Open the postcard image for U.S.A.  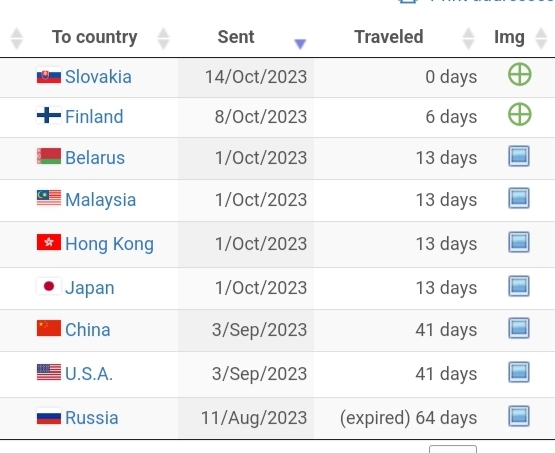pyautogui.click(x=519, y=372)
